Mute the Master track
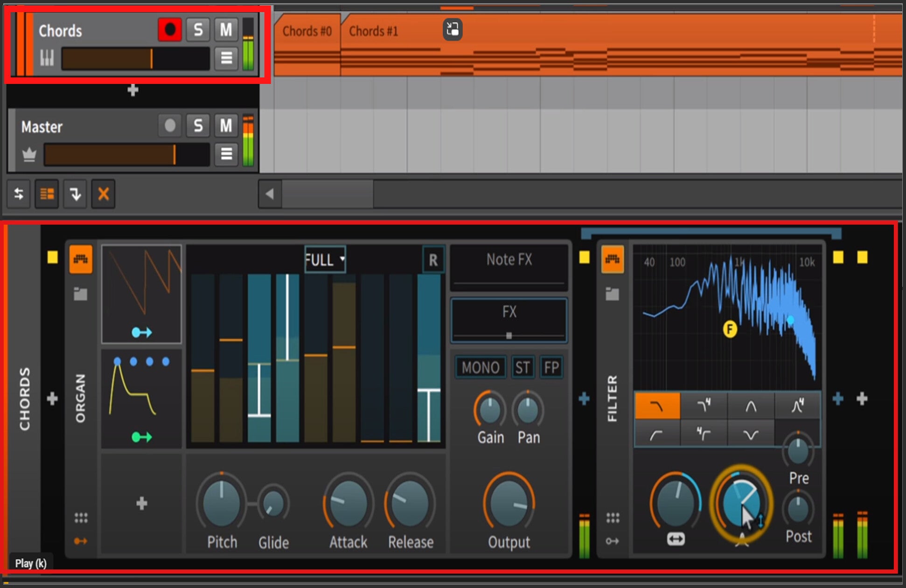906x588 pixels. click(226, 126)
